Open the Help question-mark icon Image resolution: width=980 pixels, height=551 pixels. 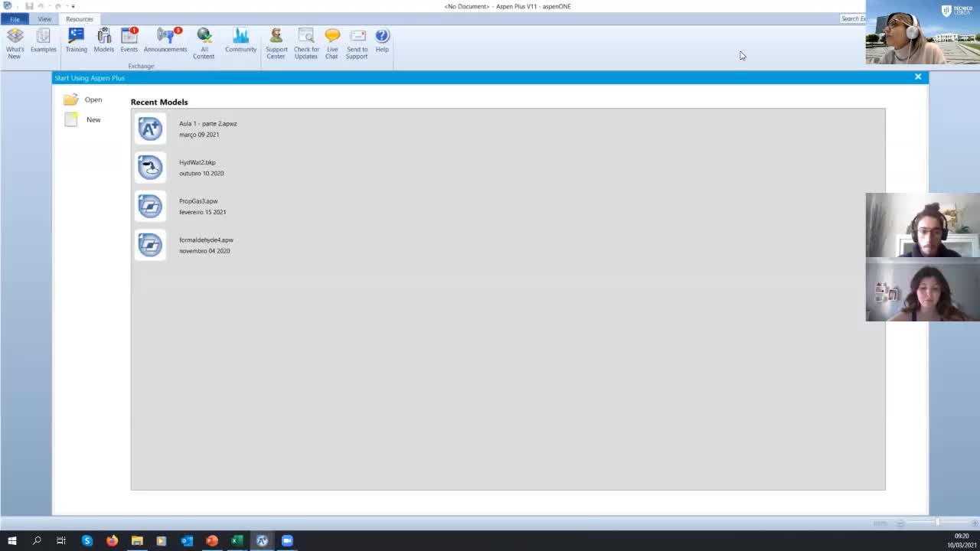[x=382, y=41]
